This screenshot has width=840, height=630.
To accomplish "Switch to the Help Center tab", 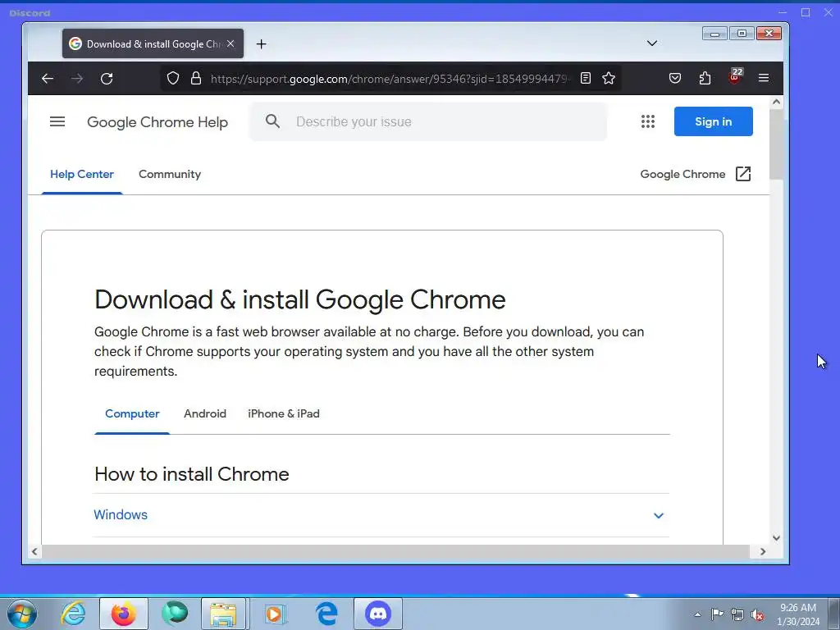I will (82, 174).
